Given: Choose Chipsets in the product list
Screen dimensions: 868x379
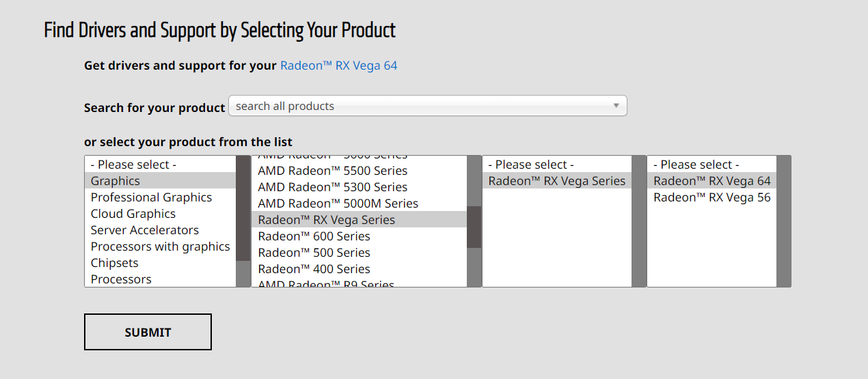Looking at the screenshot, I should click(x=114, y=263).
